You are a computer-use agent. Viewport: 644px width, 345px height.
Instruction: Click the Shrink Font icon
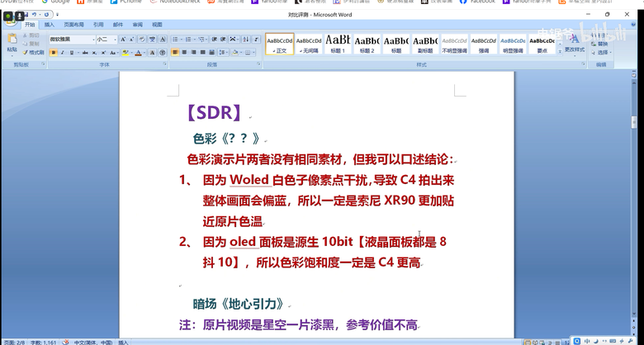click(131, 40)
